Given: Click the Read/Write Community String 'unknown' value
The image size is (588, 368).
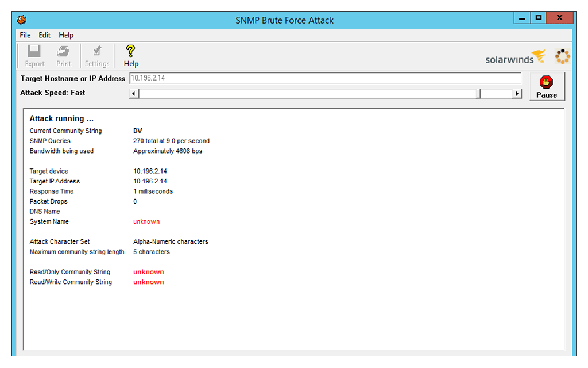Looking at the screenshot, I should 149,282.
